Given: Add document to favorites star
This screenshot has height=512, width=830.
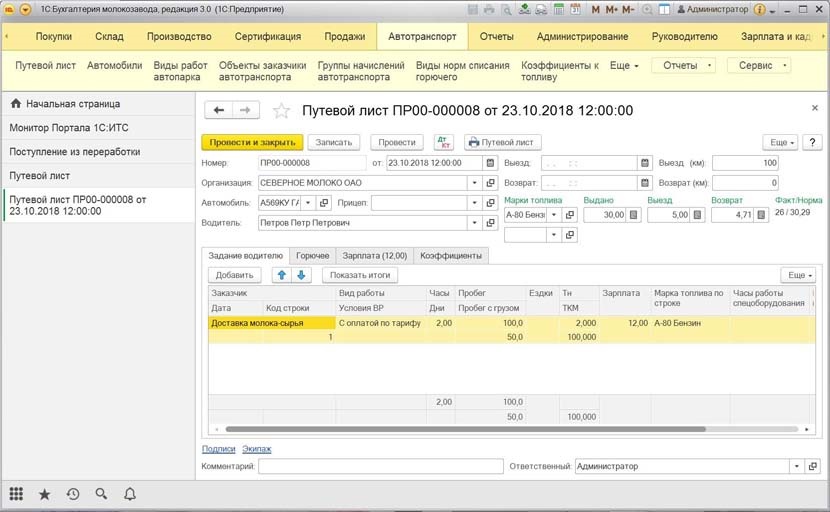Looking at the screenshot, I should coord(281,111).
